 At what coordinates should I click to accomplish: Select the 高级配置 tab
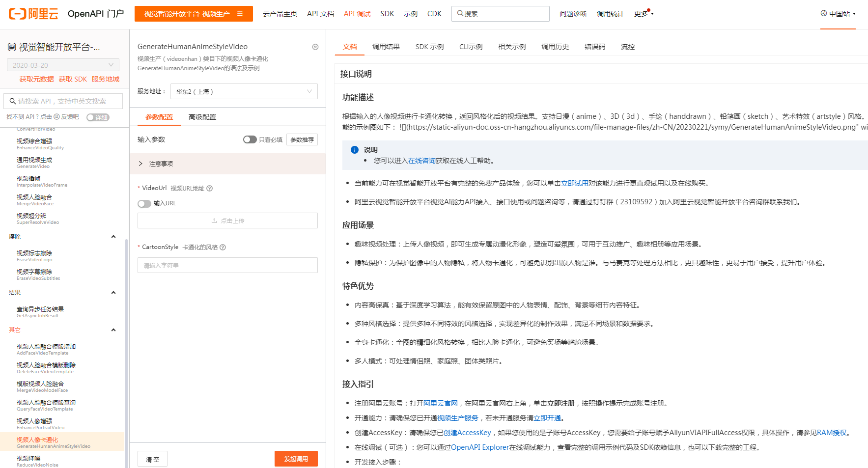click(x=202, y=117)
